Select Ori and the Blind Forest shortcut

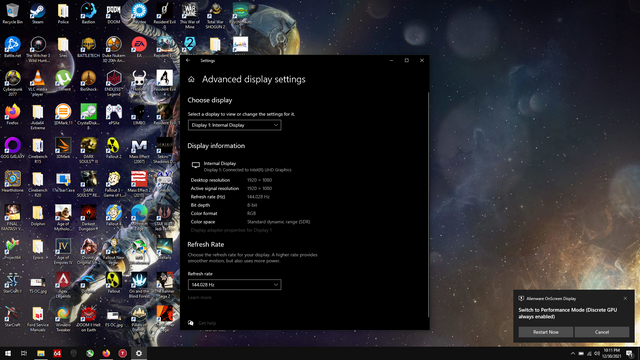[x=139, y=285]
